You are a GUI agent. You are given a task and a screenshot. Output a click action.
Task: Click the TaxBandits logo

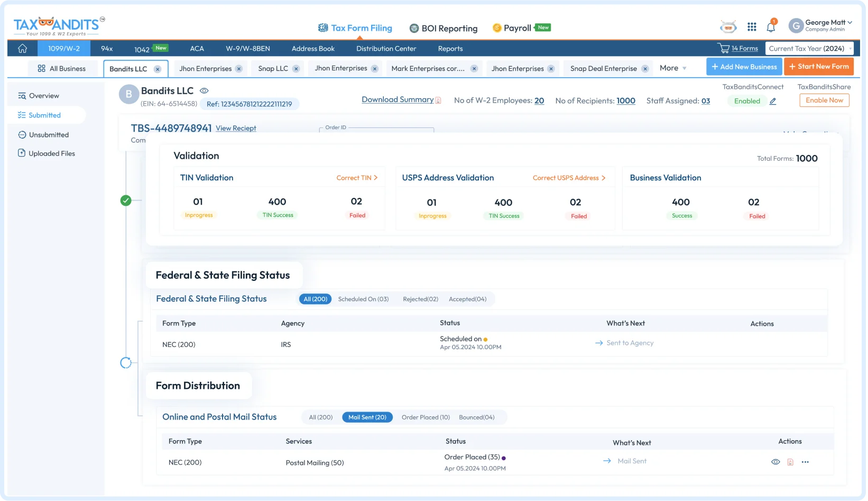pos(59,26)
